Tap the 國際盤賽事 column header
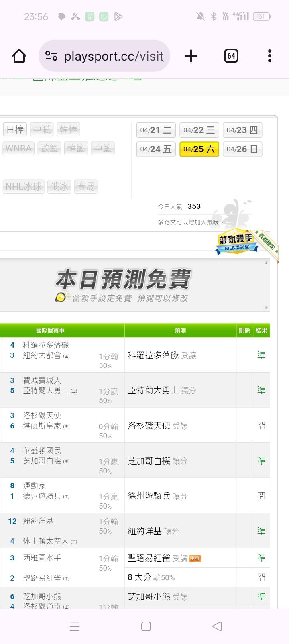Image resolution: width=289 pixels, height=644 pixels. tap(50, 330)
